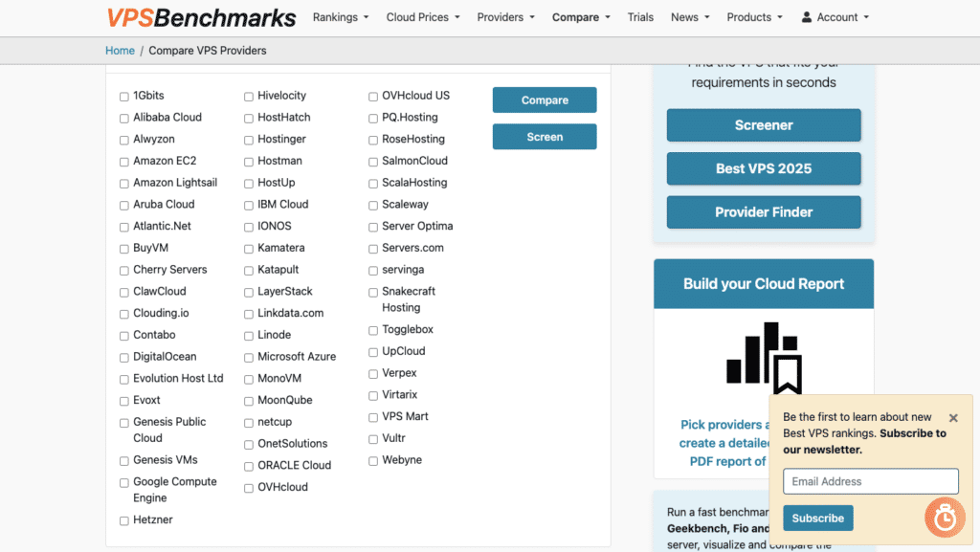Focus the Email Address input field
Viewport: 980px width, 552px height.
click(x=871, y=481)
